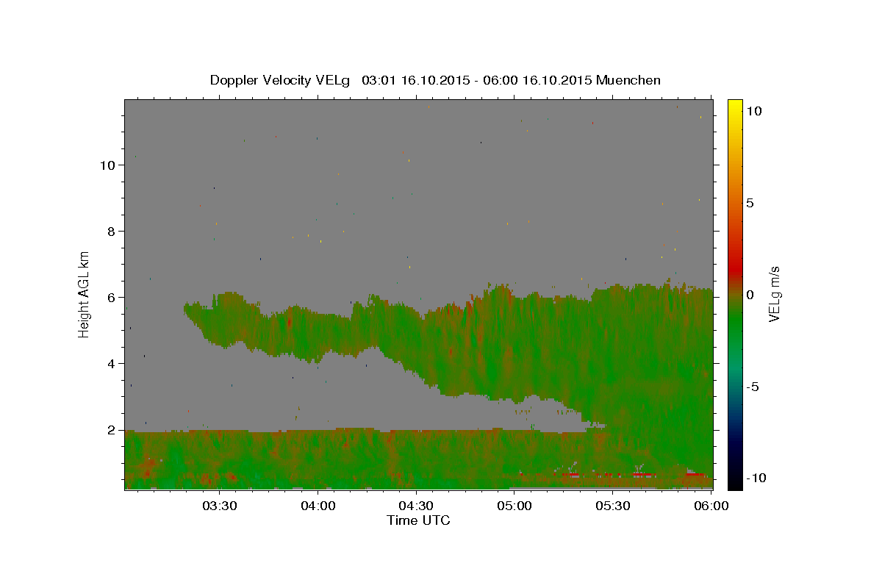Click the '06:00' time tick label
This screenshot has width=882, height=588.
point(711,506)
